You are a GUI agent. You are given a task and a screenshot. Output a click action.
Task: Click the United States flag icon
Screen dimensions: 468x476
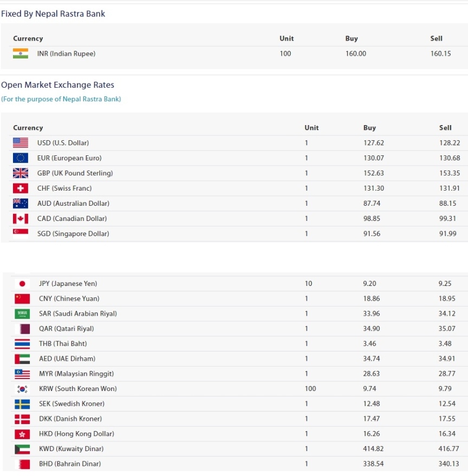click(x=21, y=142)
